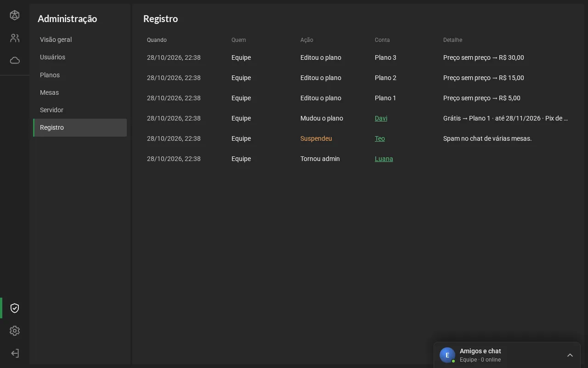
Task: Click the Equipe avatar in chat widget
Action: pyautogui.click(x=447, y=355)
